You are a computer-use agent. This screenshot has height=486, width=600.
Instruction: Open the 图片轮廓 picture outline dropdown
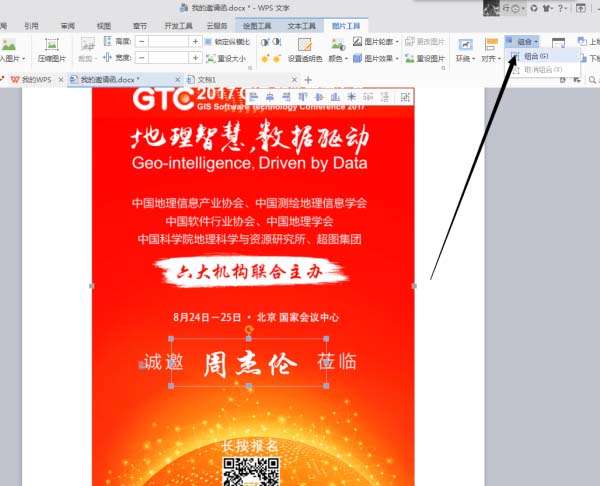[376, 41]
